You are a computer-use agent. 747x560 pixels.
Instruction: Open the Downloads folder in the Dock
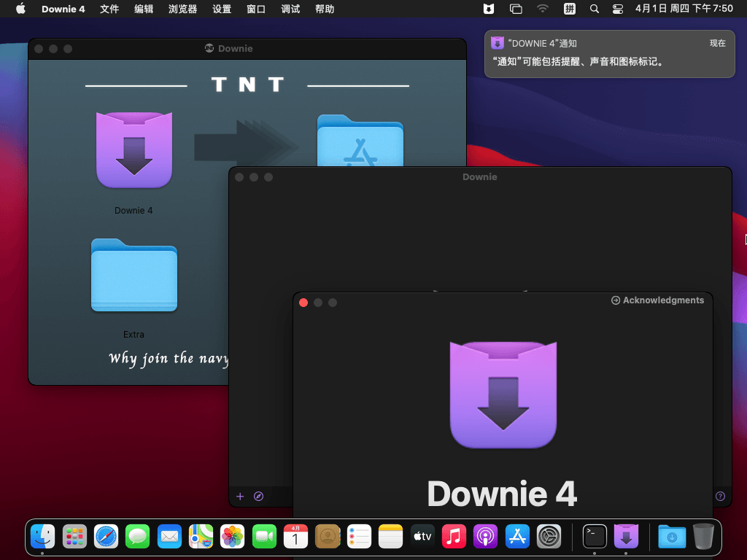(x=672, y=537)
